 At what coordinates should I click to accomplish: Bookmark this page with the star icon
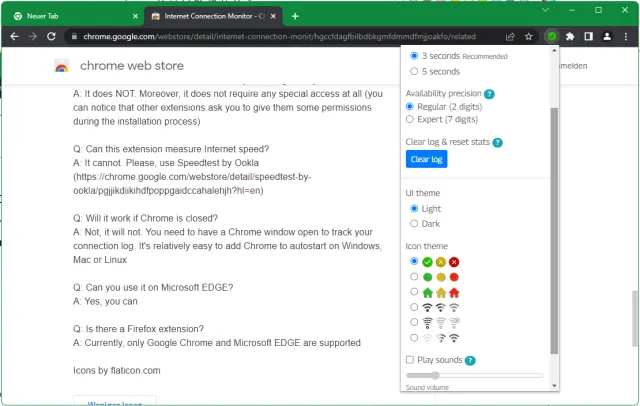click(x=529, y=37)
